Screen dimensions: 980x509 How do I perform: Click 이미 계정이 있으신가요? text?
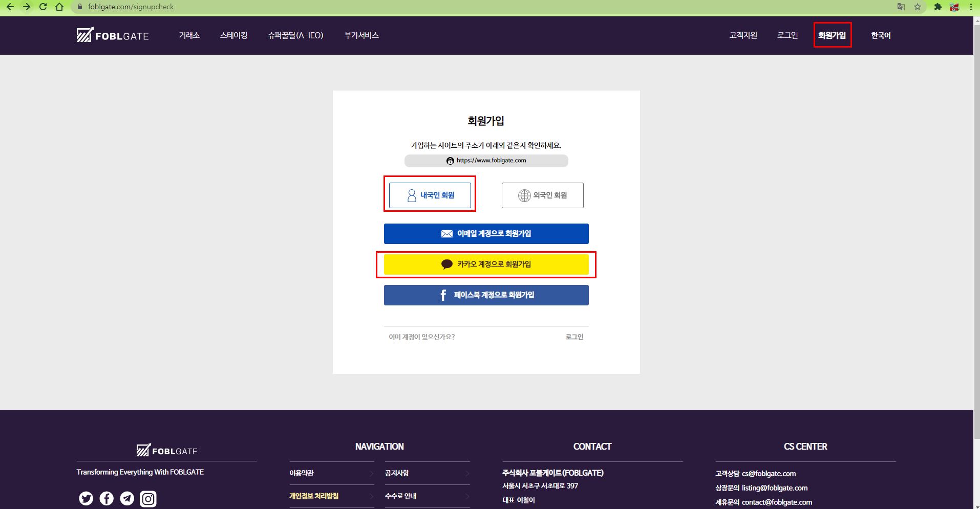tap(422, 337)
